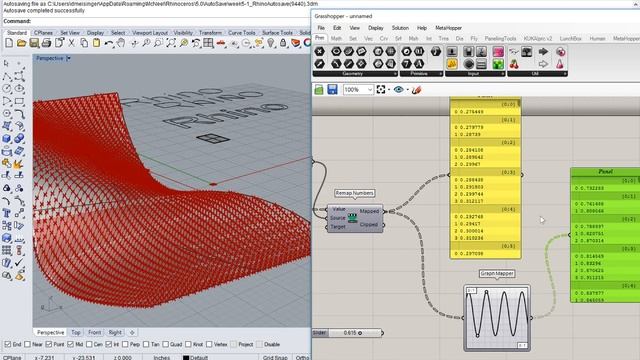Toggle the Int osnap checkbox
Image resolution: width=640 pixels, height=360 pixels.
(x=109, y=344)
